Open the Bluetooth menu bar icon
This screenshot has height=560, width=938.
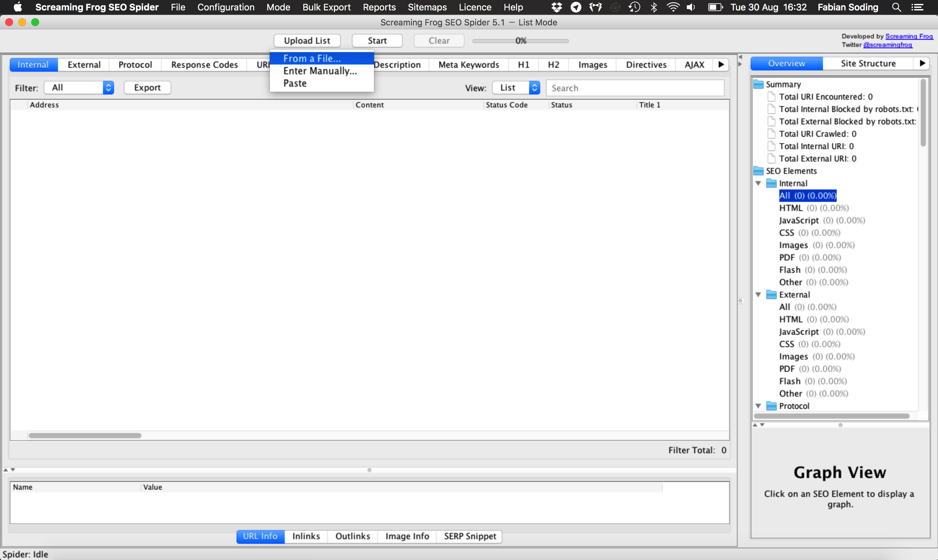click(x=654, y=7)
